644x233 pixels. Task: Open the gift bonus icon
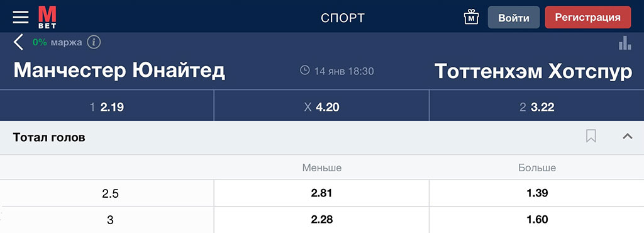472,17
